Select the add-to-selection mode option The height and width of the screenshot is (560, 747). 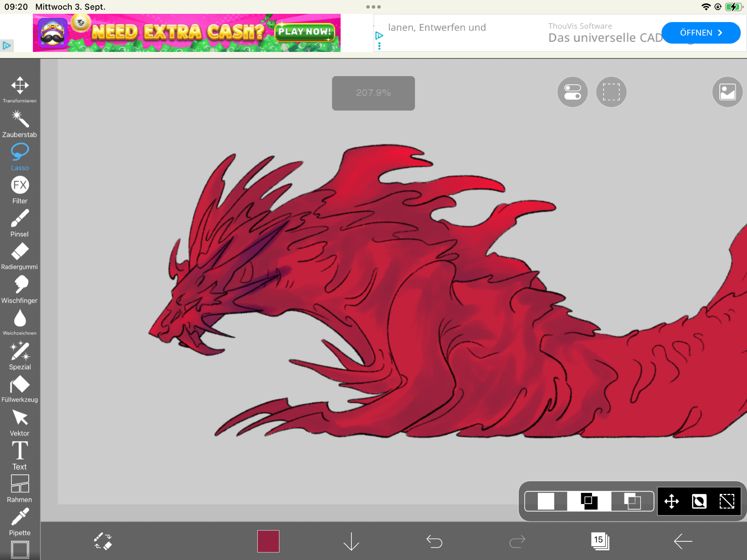click(x=589, y=501)
